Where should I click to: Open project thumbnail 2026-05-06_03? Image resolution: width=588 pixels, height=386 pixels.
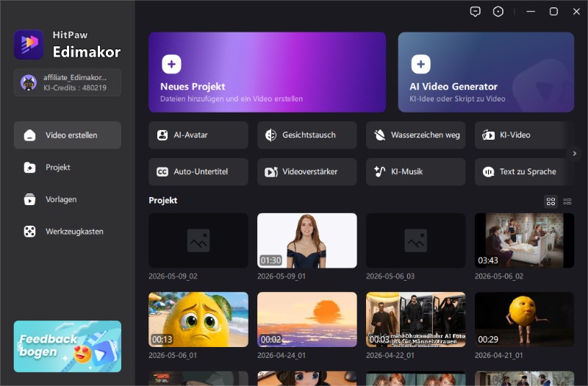[416, 240]
